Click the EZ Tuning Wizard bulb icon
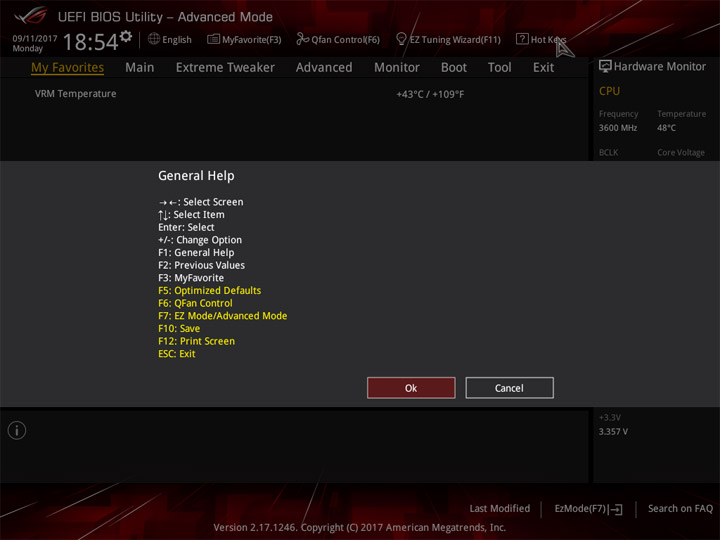 [x=401, y=39]
